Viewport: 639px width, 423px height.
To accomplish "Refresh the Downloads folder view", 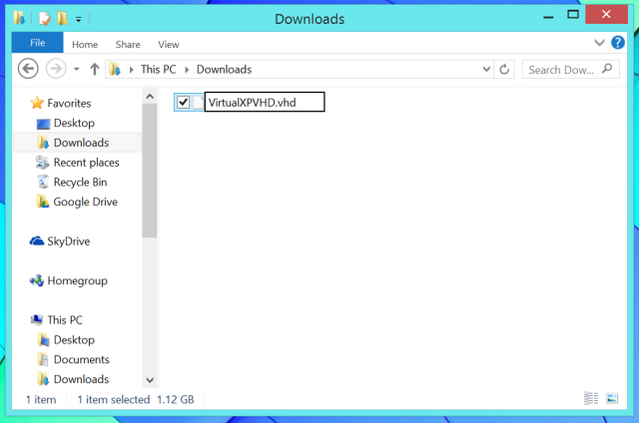I will pos(504,70).
